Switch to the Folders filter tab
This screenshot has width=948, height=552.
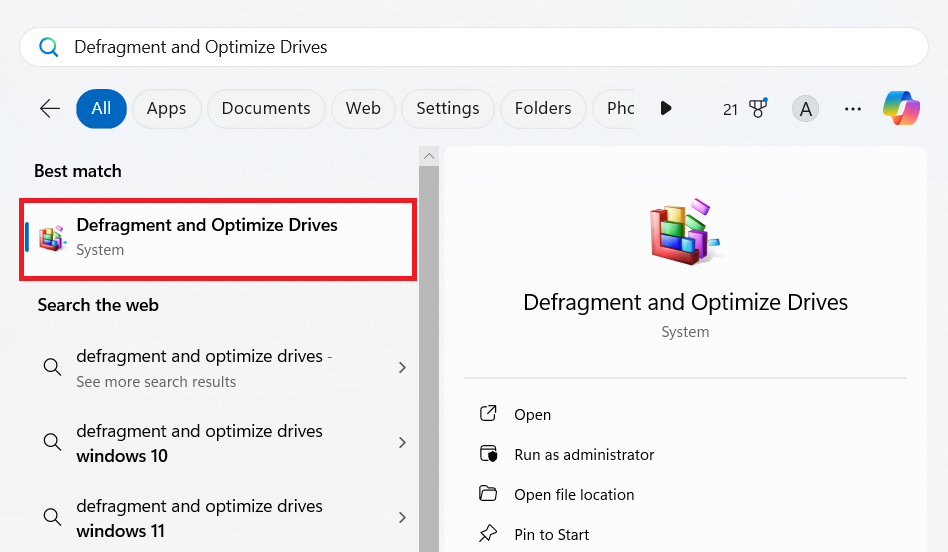coord(543,108)
